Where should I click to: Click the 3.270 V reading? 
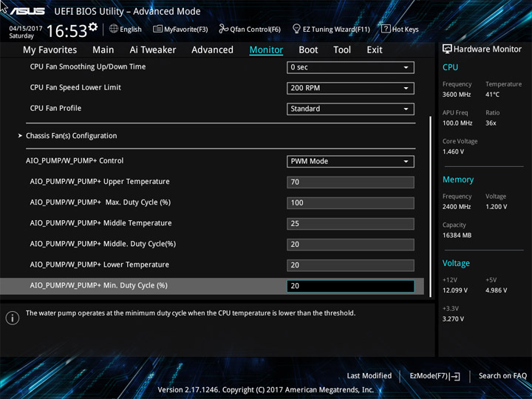453,319
